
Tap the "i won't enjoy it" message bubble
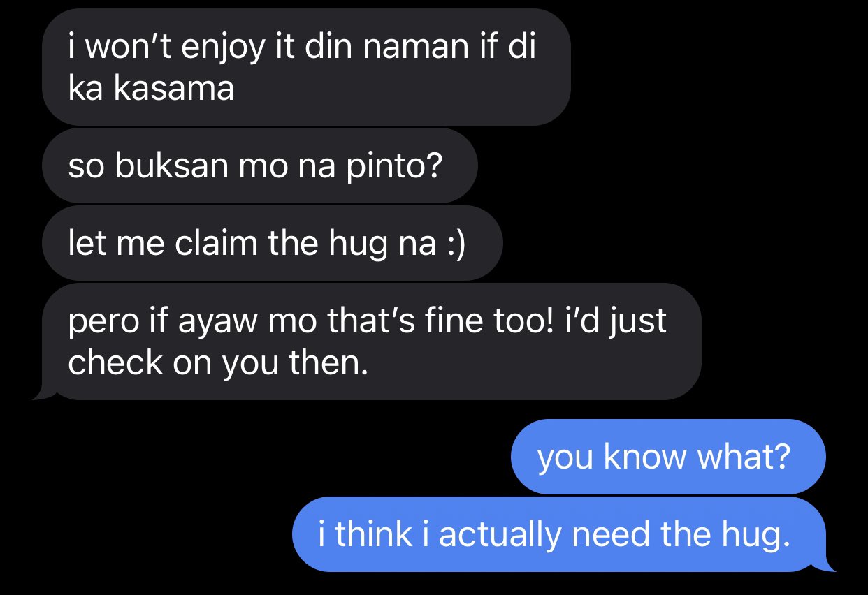[306, 67]
